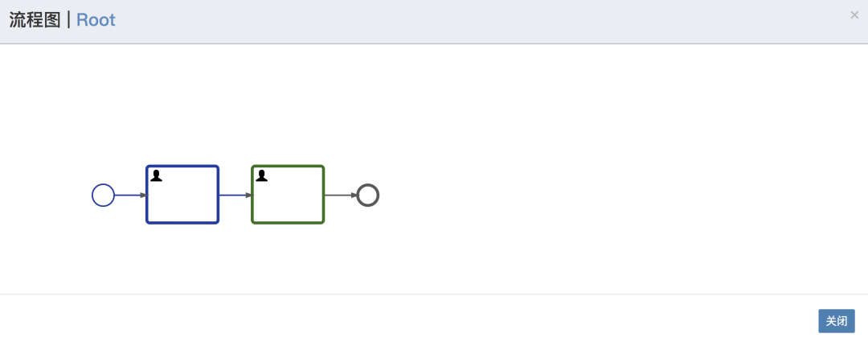Screen dimensions: 868x346
Task: Select the green-bordered user task box
Action: (288, 195)
